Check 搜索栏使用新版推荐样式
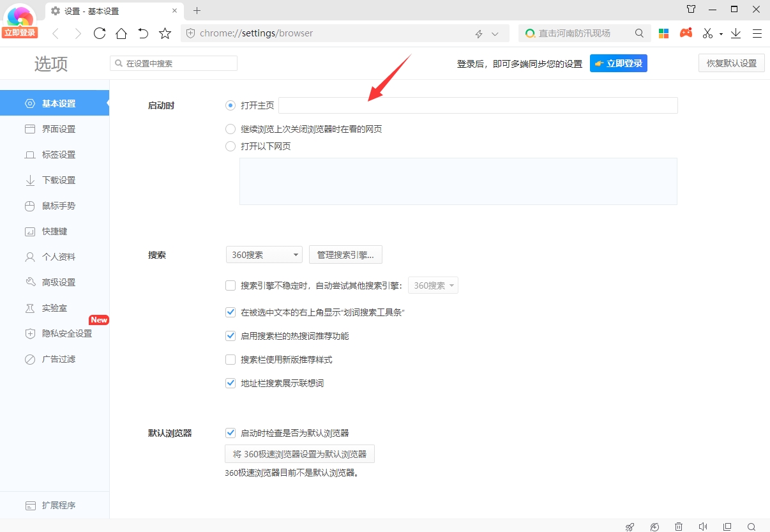Image resolution: width=770 pixels, height=532 pixels. (x=230, y=360)
